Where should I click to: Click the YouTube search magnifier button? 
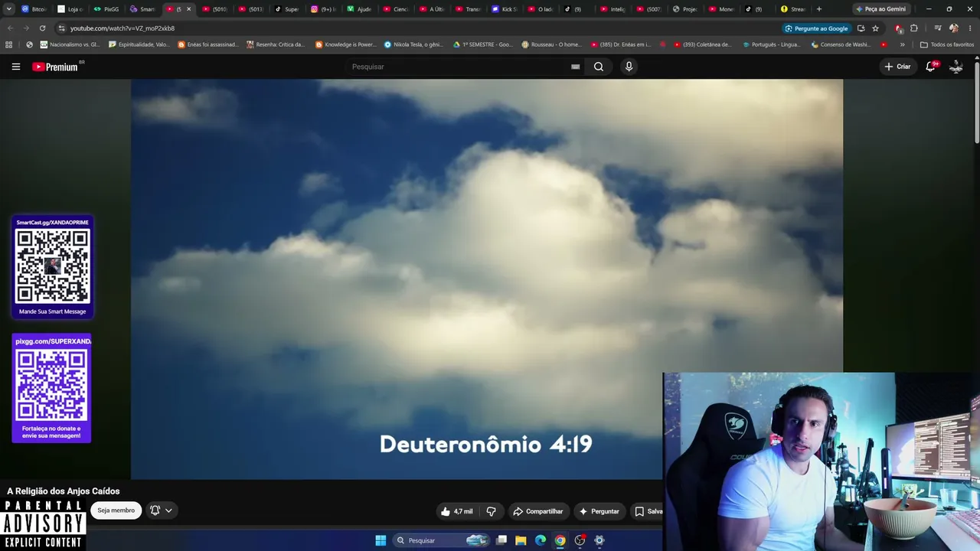599,67
